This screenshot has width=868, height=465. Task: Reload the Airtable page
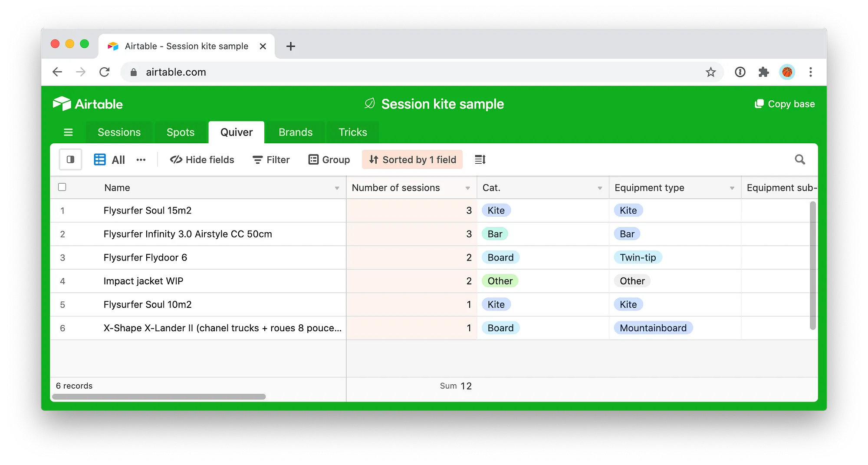tap(105, 72)
